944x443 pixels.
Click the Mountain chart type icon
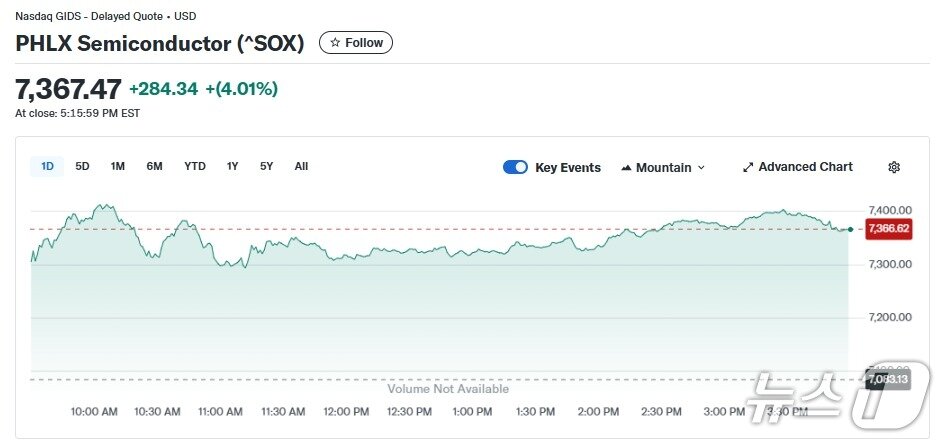click(x=626, y=167)
